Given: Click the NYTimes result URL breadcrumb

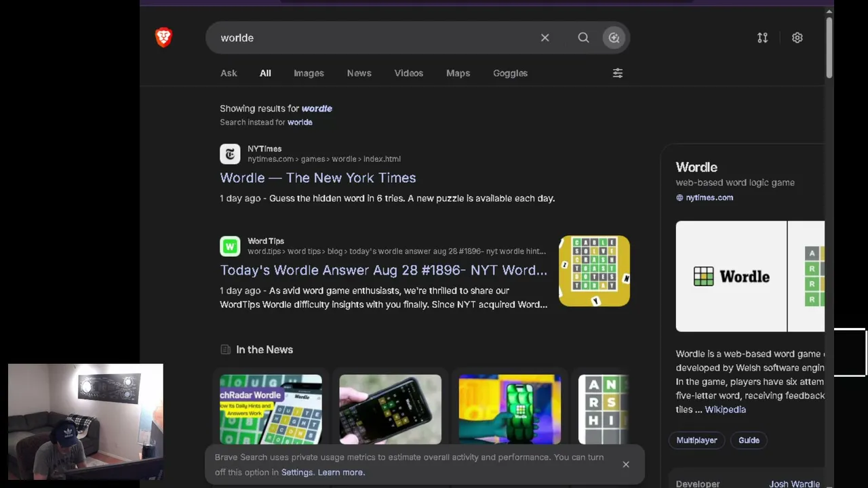Looking at the screenshot, I should (324, 159).
